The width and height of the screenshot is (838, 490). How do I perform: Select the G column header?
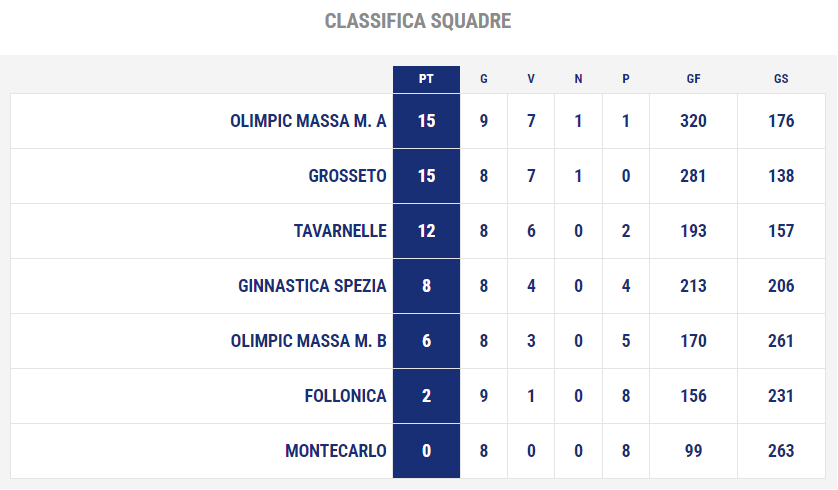tap(484, 79)
